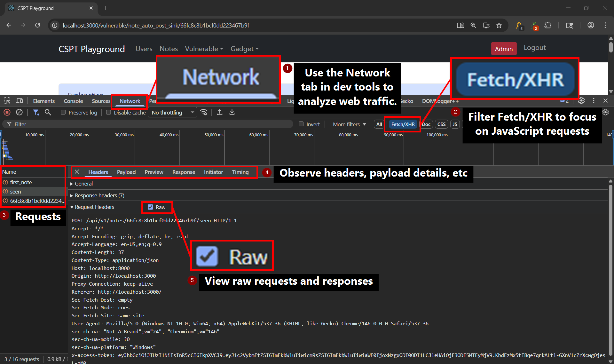614x364 pixels.
Task: Open network conditions wifi icon
Action: coord(204,112)
